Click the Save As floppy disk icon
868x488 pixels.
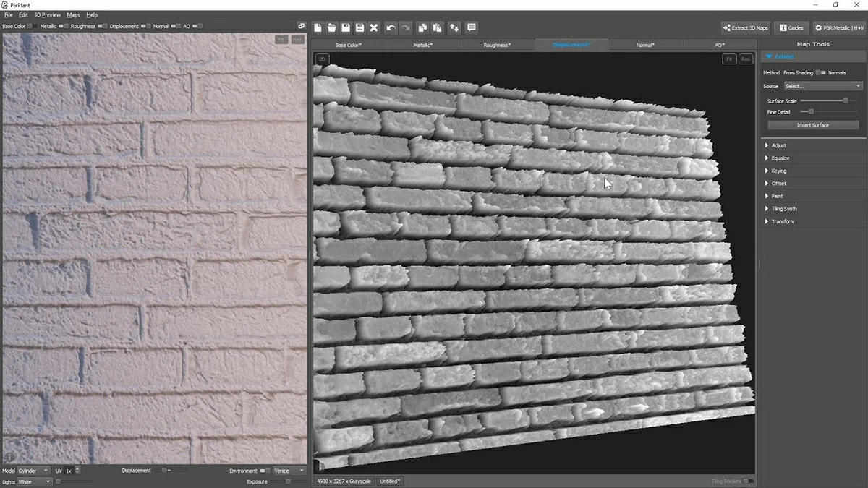(x=359, y=27)
